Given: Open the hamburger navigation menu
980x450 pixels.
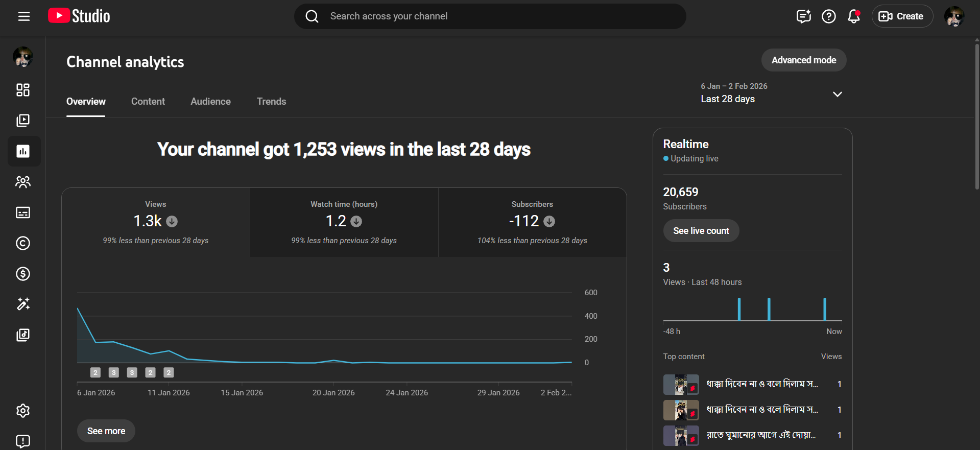Looking at the screenshot, I should pyautogui.click(x=23, y=16).
